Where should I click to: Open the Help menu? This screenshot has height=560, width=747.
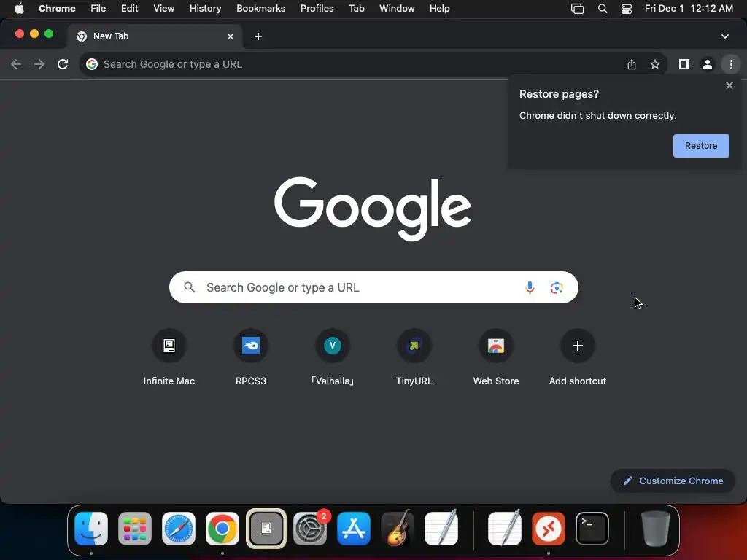coord(439,9)
